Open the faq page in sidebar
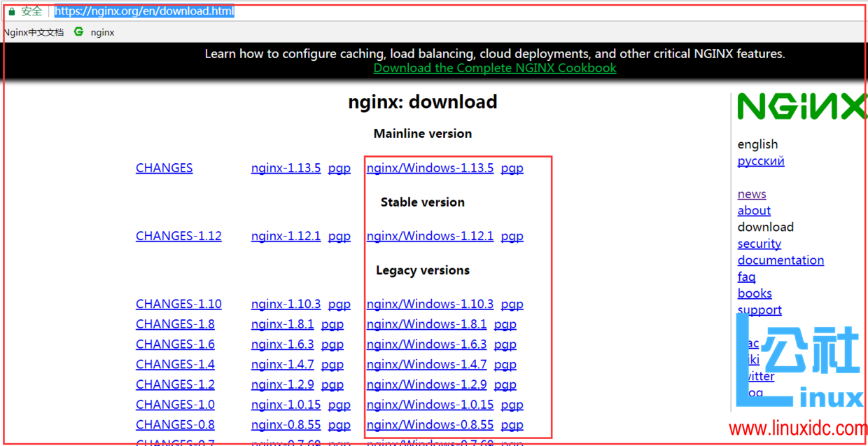Screen dimensions: 868x446 pyautogui.click(x=746, y=277)
